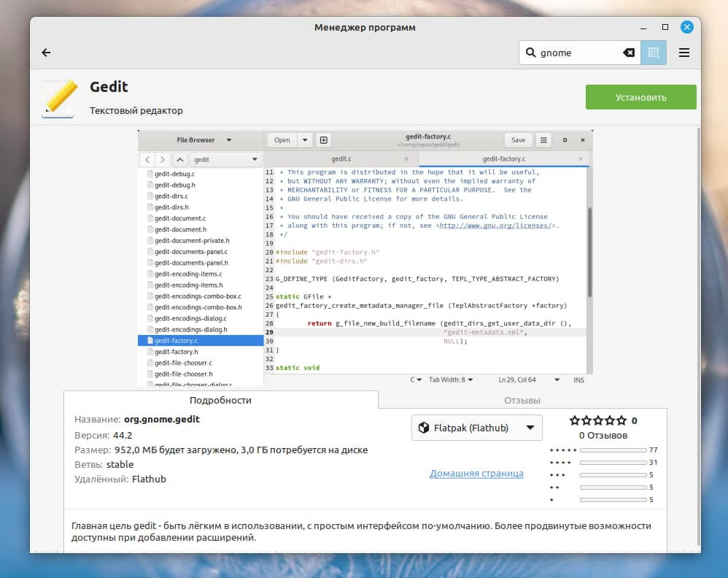Click the remote value Flathub
Screen dimensions: 728x578
pos(149,479)
